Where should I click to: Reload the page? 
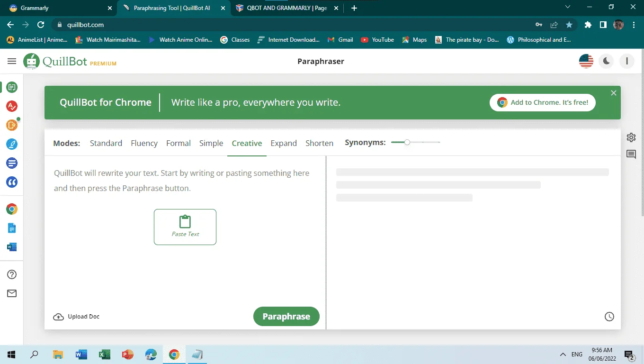[41, 25]
